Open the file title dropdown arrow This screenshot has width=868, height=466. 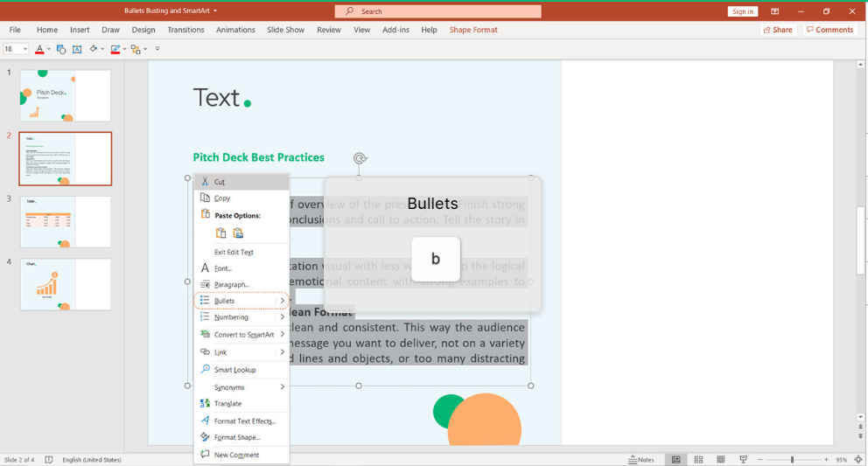[215, 11]
